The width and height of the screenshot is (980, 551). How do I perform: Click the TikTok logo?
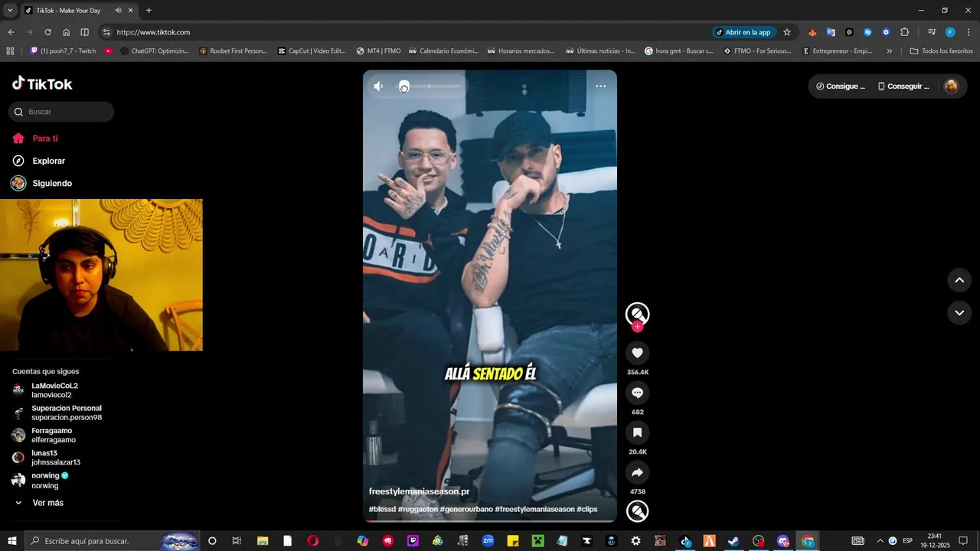tap(42, 83)
